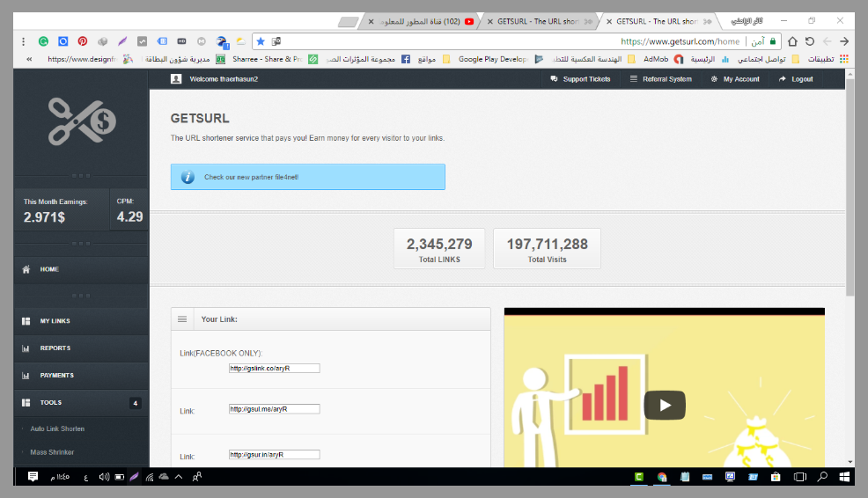This screenshot has width=868, height=498.
Task: Click the info icon in partner notice
Action: (x=188, y=177)
